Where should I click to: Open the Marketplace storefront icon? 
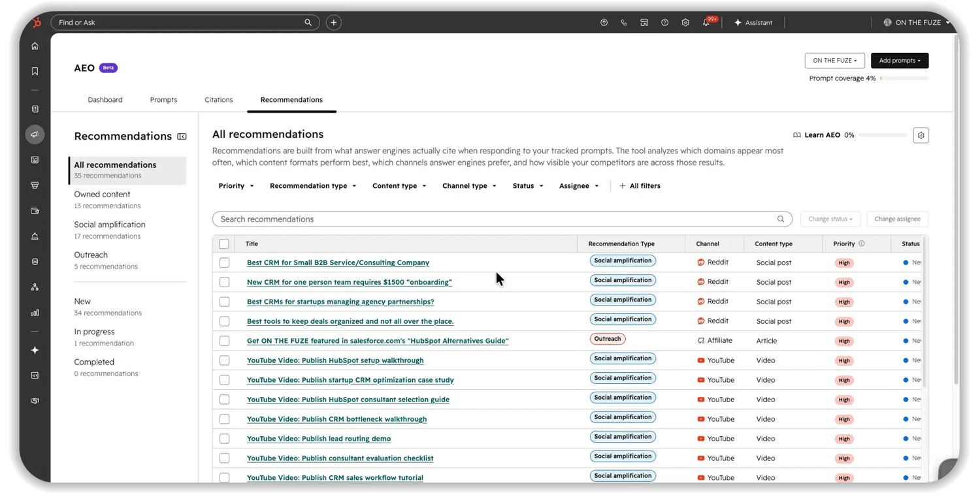[x=644, y=22]
